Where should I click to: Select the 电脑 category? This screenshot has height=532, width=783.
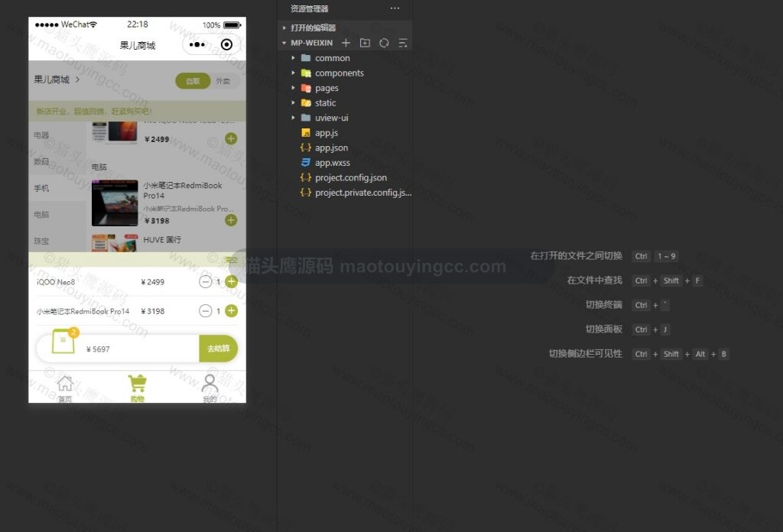[x=41, y=215]
